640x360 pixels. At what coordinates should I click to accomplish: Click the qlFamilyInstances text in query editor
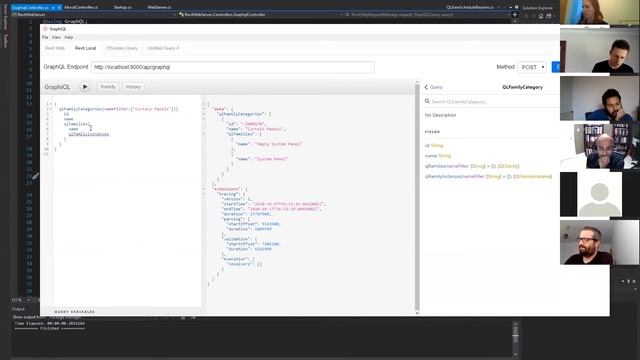point(89,134)
